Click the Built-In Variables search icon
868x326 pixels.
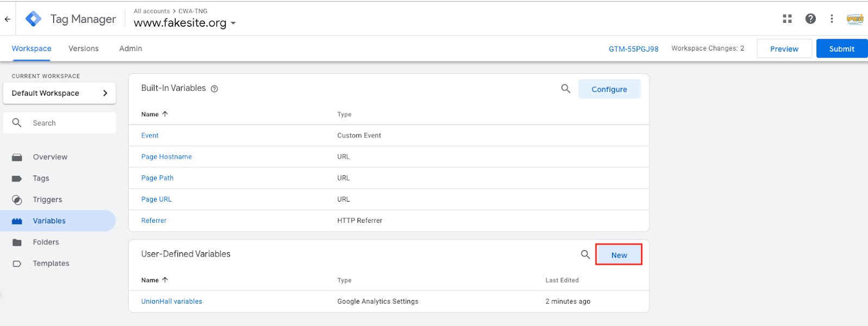pyautogui.click(x=565, y=89)
